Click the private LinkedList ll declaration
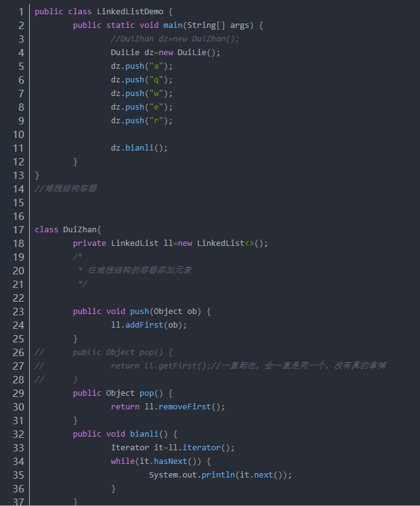Viewport: 420px width, 506px height. pyautogui.click(x=170, y=243)
